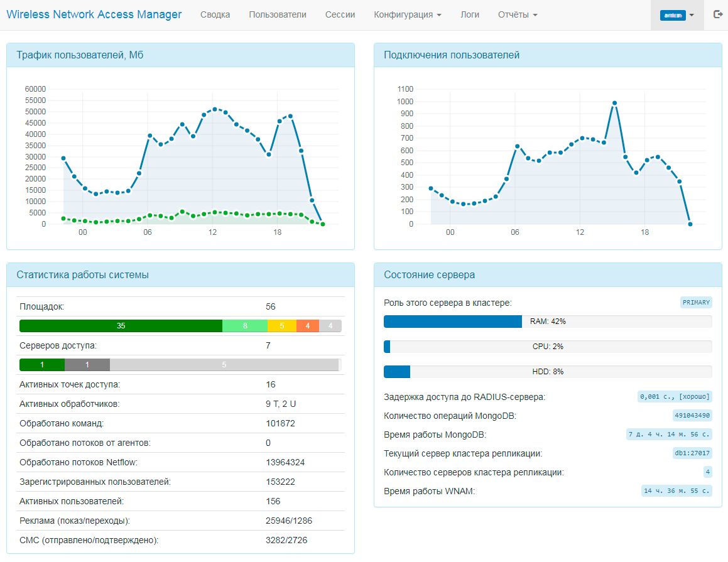The width and height of the screenshot is (728, 562).
Task: Click the db1:27017 replication server label
Action: click(x=692, y=453)
